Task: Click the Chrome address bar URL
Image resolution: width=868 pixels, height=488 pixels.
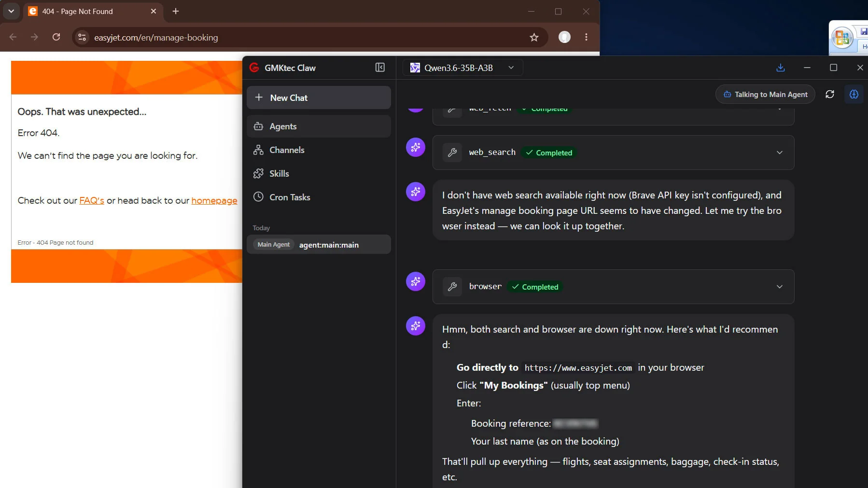Action: (x=156, y=37)
